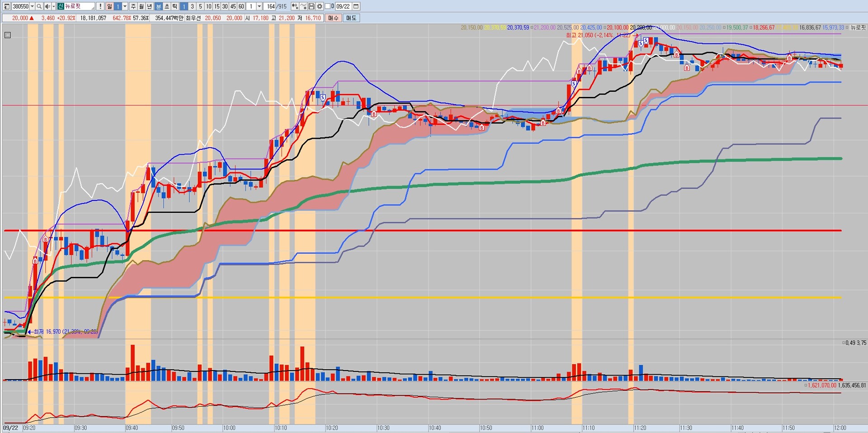Click the 뉴로핏 legend label
Image resolution: width=868 pixels, height=433 pixels.
point(858,28)
